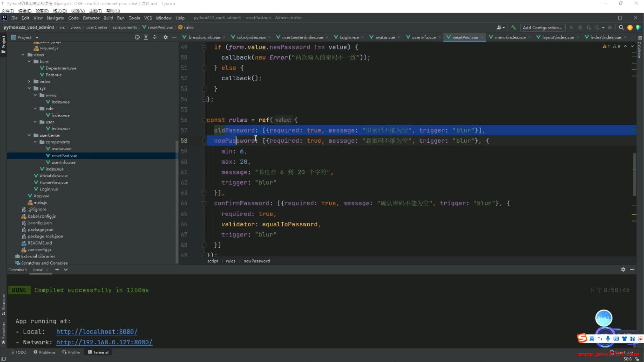The height and width of the screenshot is (362, 644).
Task: Open the TODO tool window
Action: pos(18,352)
